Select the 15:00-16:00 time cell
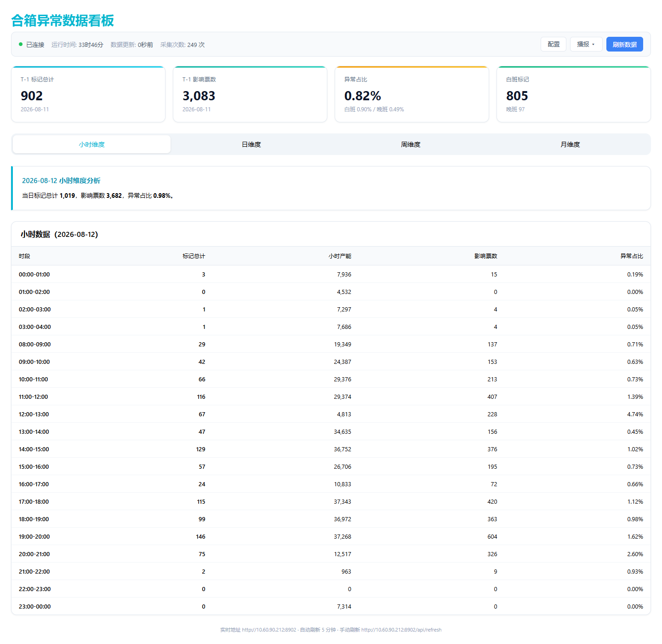The height and width of the screenshot is (644, 662). (x=34, y=467)
